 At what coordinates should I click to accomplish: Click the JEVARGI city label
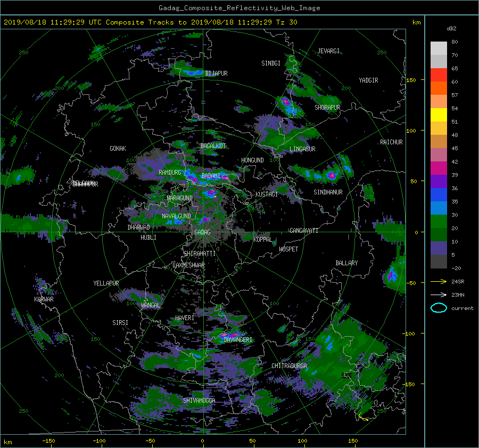328,51
